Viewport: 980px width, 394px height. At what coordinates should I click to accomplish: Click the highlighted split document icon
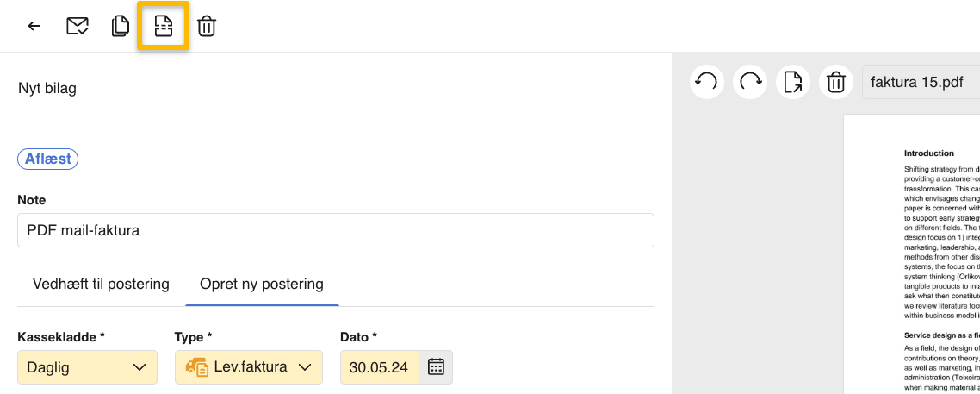coord(163,26)
